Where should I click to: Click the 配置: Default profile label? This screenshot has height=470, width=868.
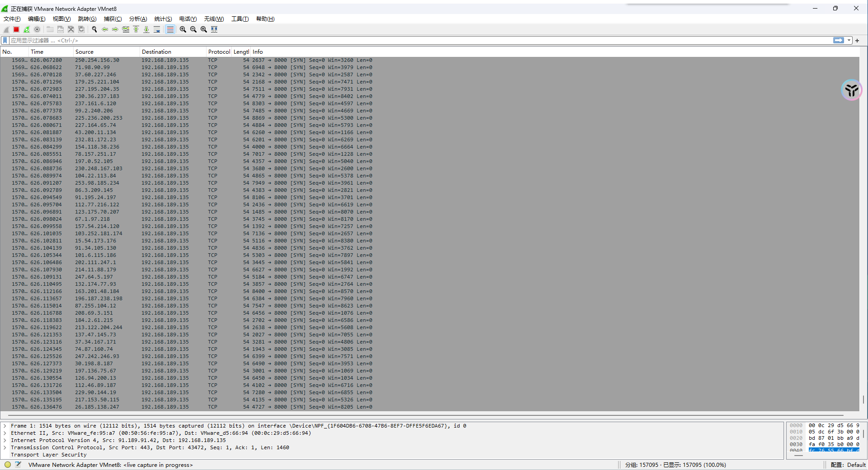tap(848, 465)
